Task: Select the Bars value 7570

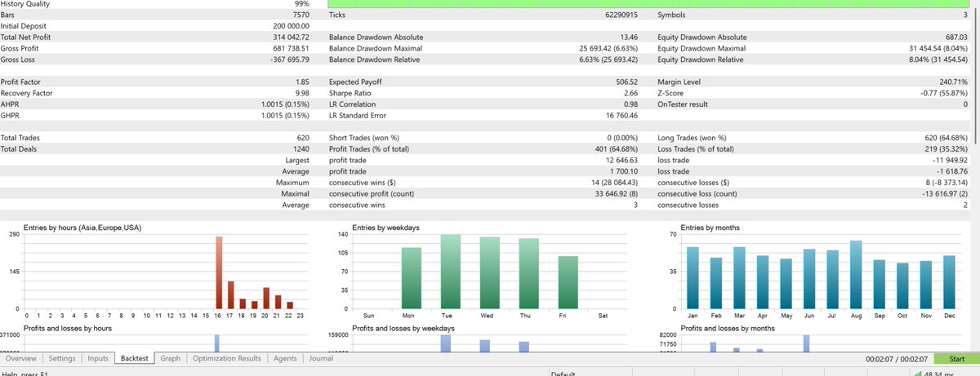Action: [300, 15]
